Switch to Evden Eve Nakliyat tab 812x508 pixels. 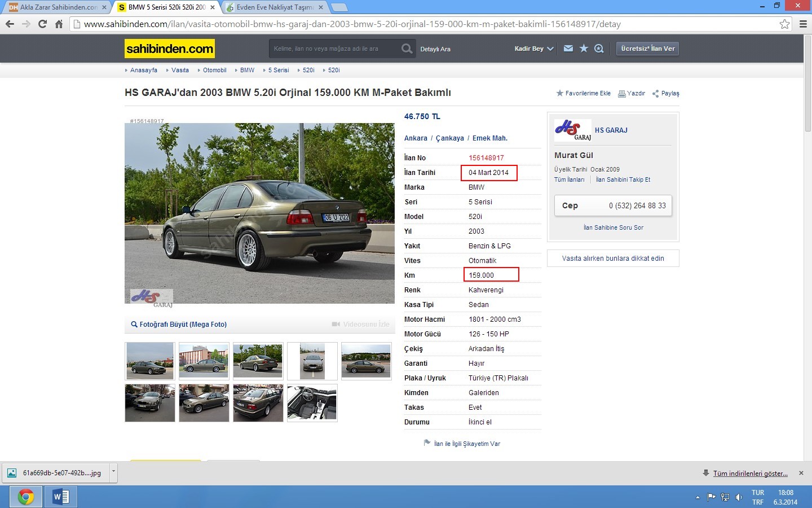click(275, 7)
